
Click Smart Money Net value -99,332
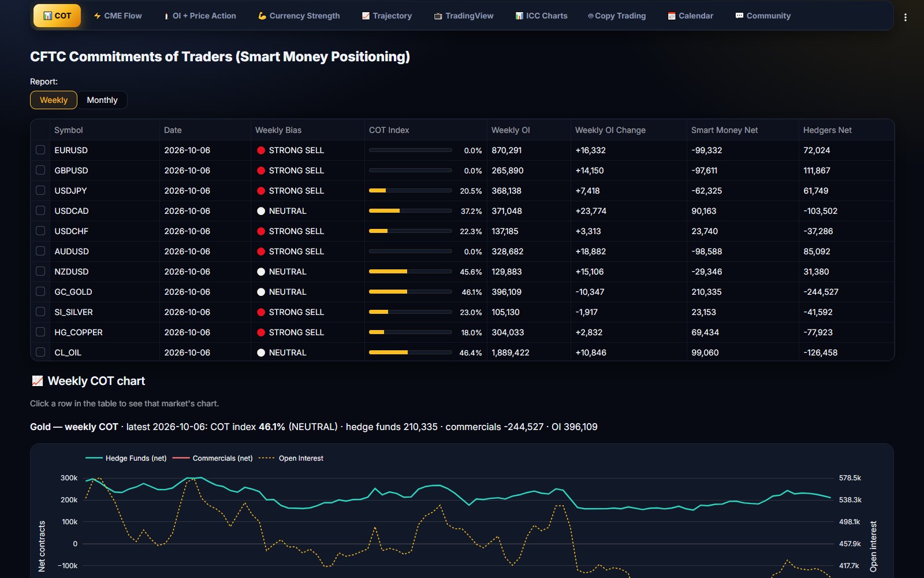707,150
